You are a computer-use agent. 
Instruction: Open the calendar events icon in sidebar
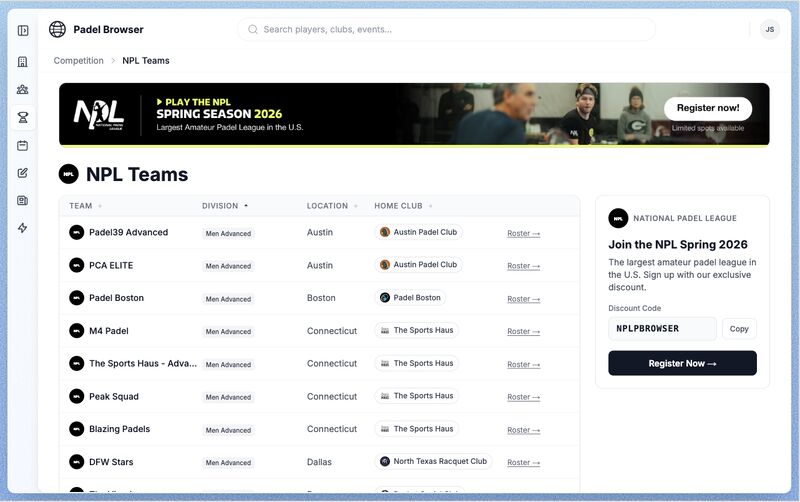point(23,145)
